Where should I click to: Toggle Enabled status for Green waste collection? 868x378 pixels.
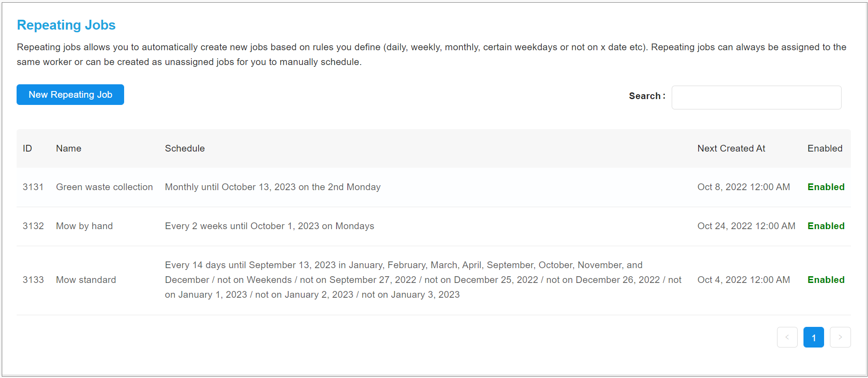tap(825, 187)
